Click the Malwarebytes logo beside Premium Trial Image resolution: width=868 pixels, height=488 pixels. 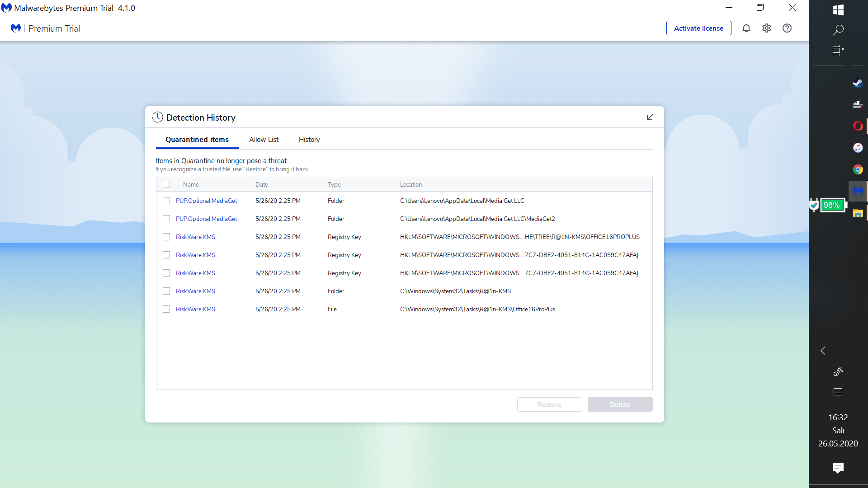point(16,28)
